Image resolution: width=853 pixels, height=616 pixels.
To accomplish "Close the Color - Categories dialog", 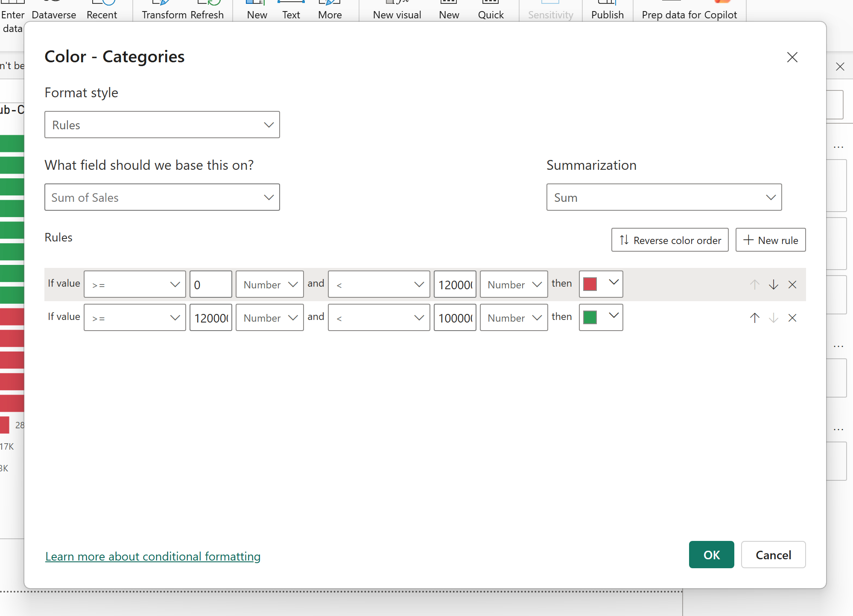I will (x=792, y=57).
